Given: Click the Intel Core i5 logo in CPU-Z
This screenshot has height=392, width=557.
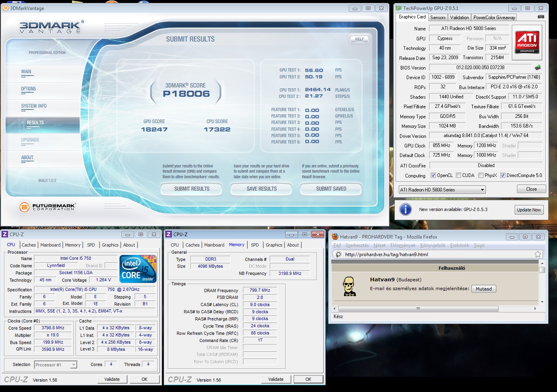Looking at the screenshot, I should [138, 269].
